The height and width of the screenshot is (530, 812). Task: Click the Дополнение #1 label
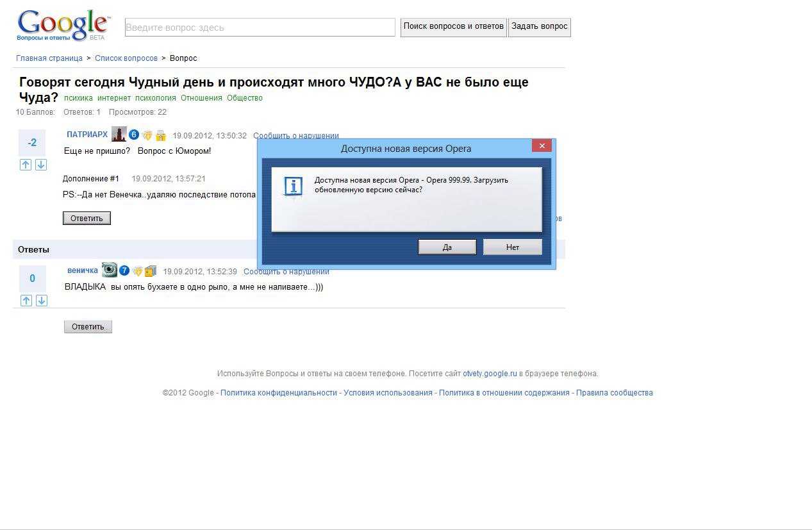(x=91, y=179)
